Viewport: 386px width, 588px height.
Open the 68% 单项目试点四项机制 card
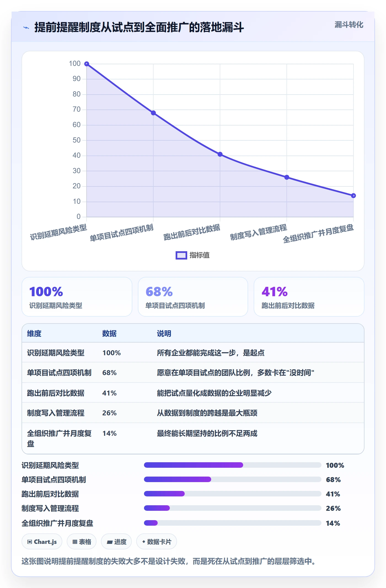click(x=193, y=297)
